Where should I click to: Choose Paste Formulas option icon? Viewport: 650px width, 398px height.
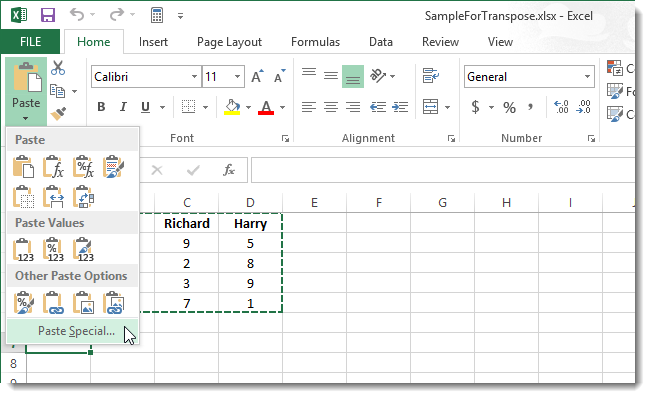[x=53, y=167]
